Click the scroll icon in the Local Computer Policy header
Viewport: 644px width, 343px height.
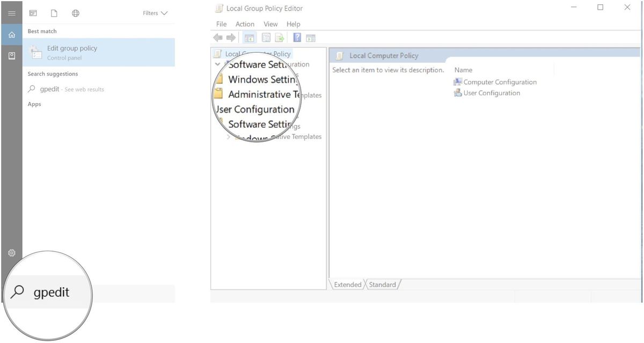[x=340, y=55]
